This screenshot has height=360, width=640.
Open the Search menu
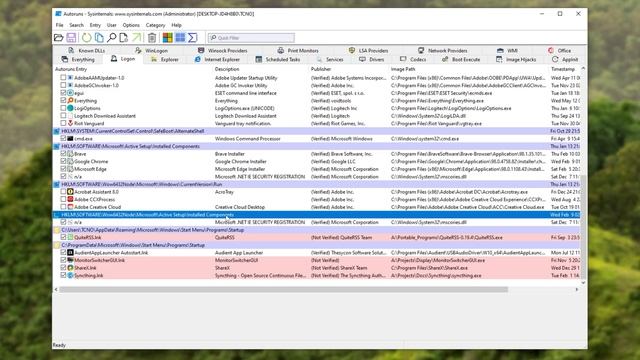pyautogui.click(x=76, y=25)
